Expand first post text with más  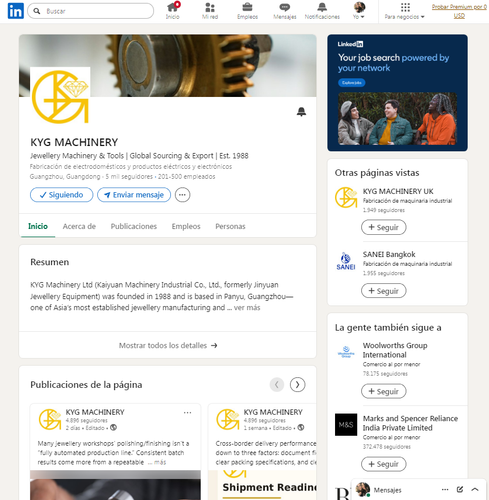[x=160, y=462]
